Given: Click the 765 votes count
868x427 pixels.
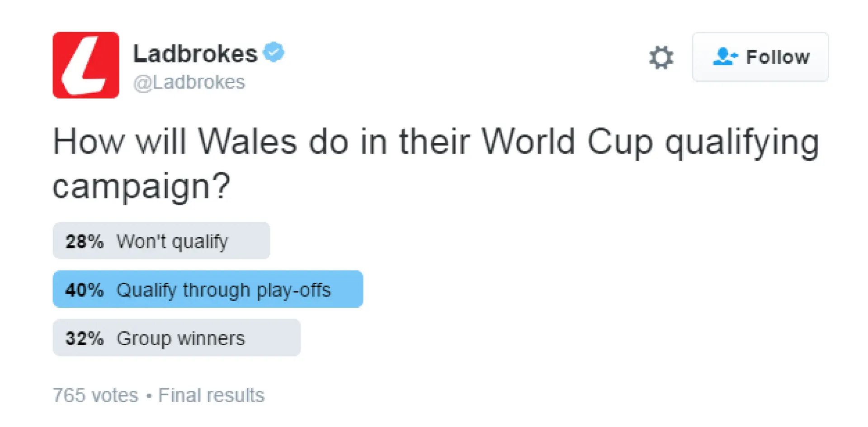Looking at the screenshot, I should (x=95, y=395).
